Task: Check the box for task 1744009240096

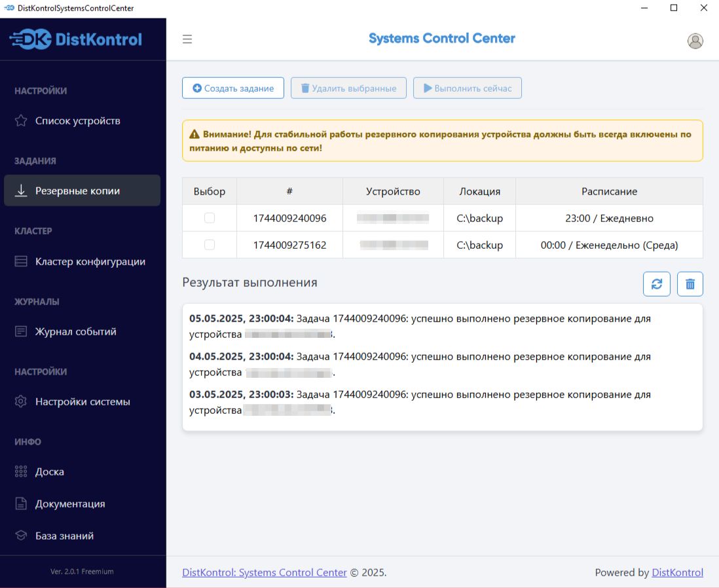Action: [210, 218]
